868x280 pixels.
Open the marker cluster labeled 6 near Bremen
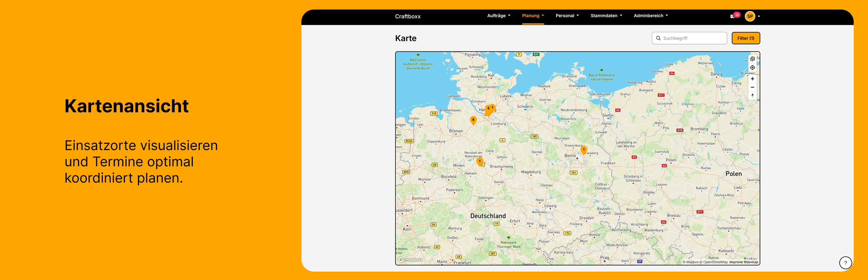coord(473,120)
